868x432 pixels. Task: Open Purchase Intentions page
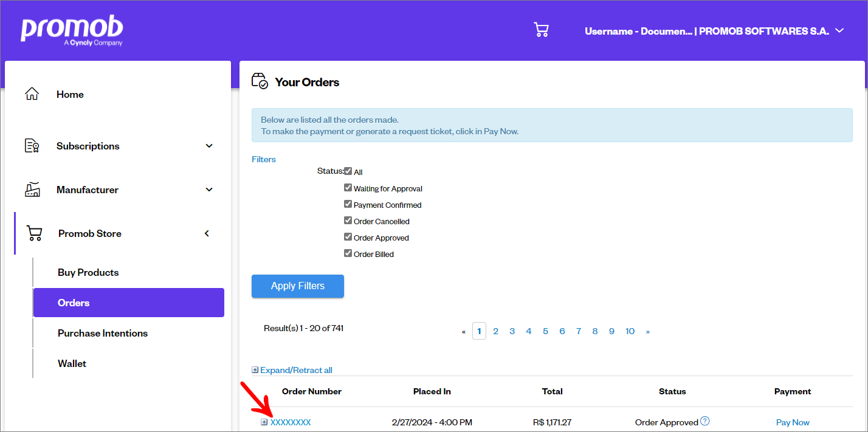(103, 333)
